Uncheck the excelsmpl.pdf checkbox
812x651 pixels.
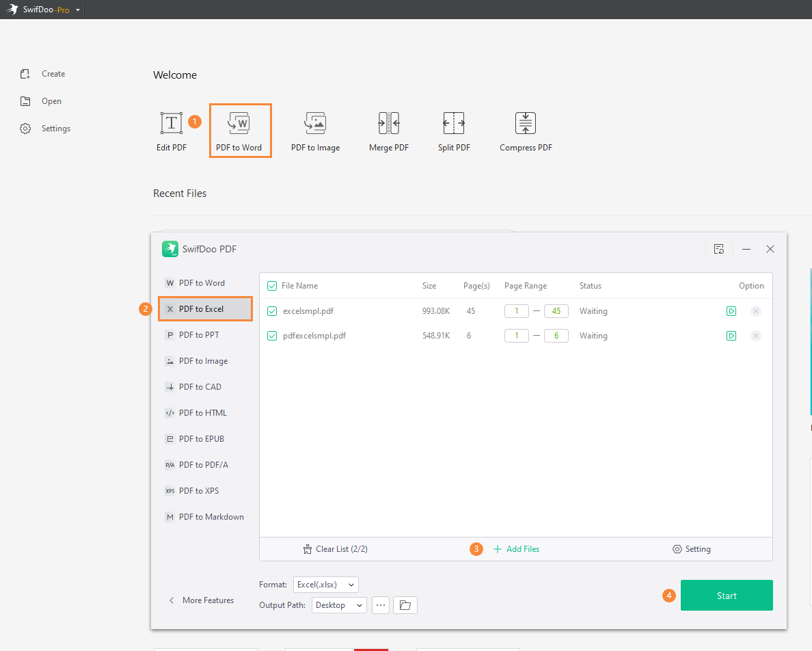(272, 311)
